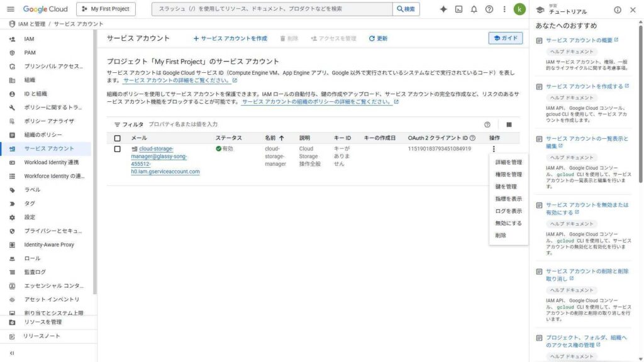
Task: Choose 指標を表示 from the menu
Action: (x=508, y=199)
